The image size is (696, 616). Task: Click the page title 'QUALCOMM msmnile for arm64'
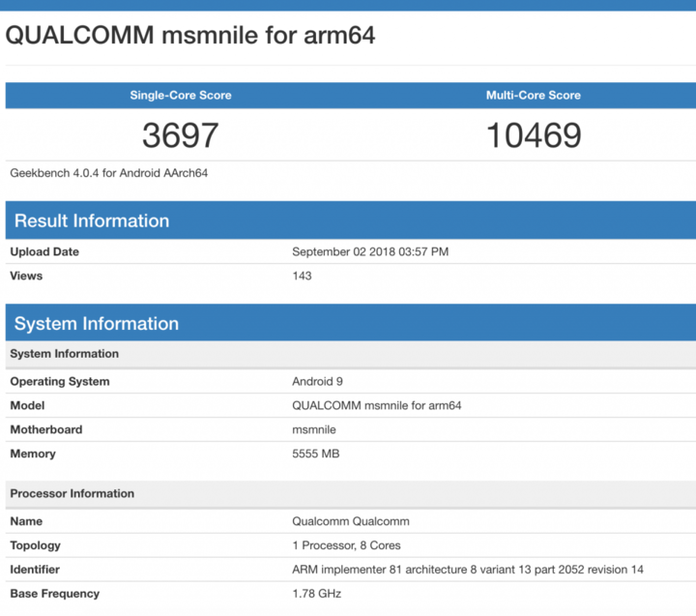point(190,35)
